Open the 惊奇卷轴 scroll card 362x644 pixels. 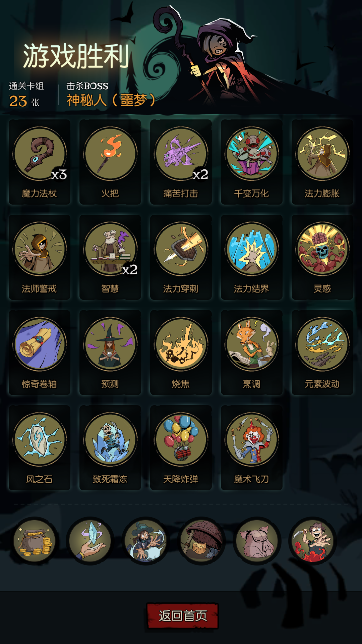(x=40, y=353)
